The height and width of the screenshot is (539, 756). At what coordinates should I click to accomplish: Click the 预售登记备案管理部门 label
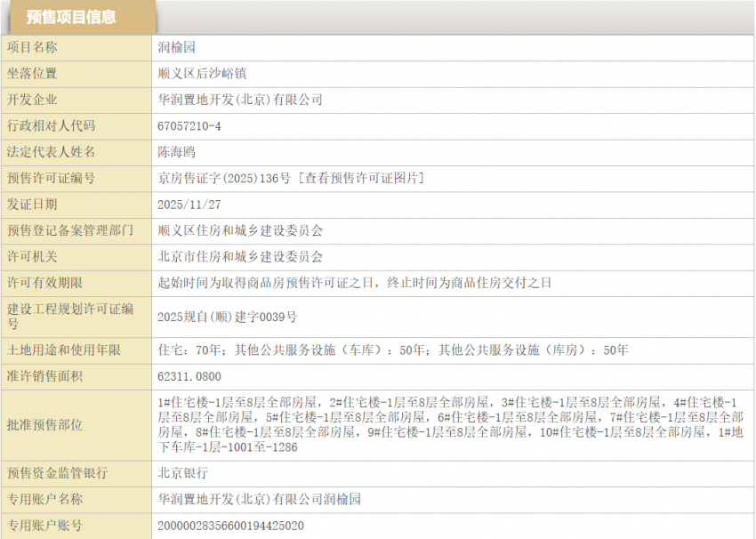point(70,230)
